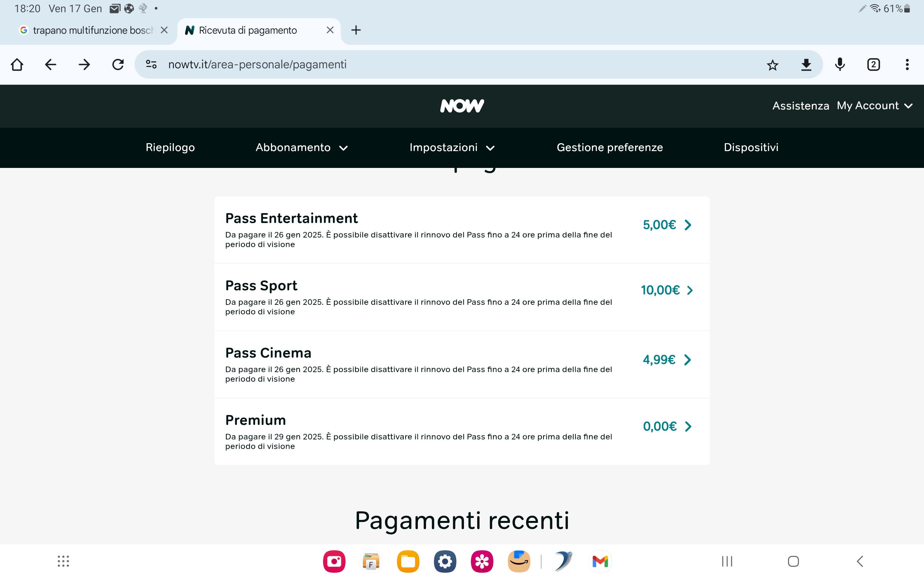Tap the Android recent apps button
Screen dimensions: 924x578
tap(727, 561)
